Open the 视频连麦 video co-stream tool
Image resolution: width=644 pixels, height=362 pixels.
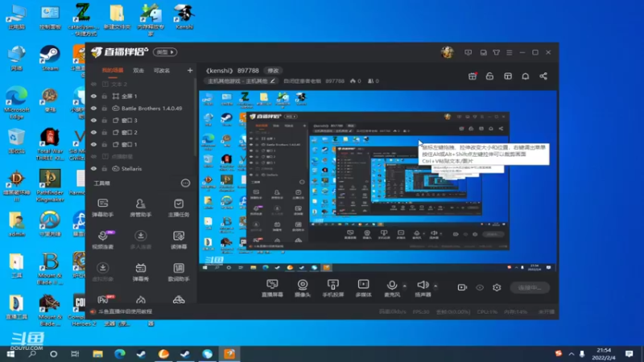pyautogui.click(x=103, y=240)
